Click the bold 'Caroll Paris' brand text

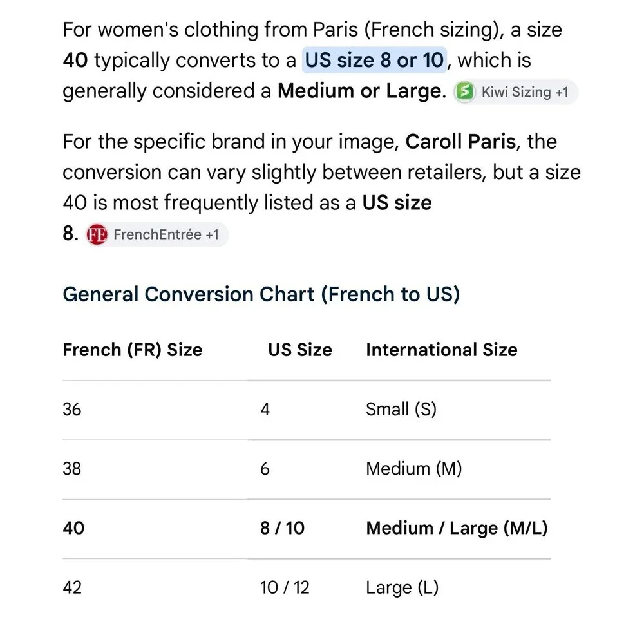pos(460,142)
